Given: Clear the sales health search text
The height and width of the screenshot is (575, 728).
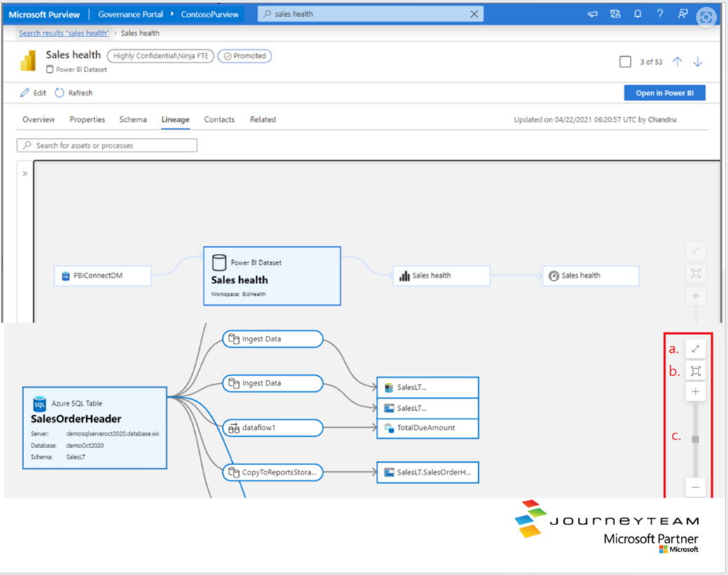Looking at the screenshot, I should coord(474,14).
